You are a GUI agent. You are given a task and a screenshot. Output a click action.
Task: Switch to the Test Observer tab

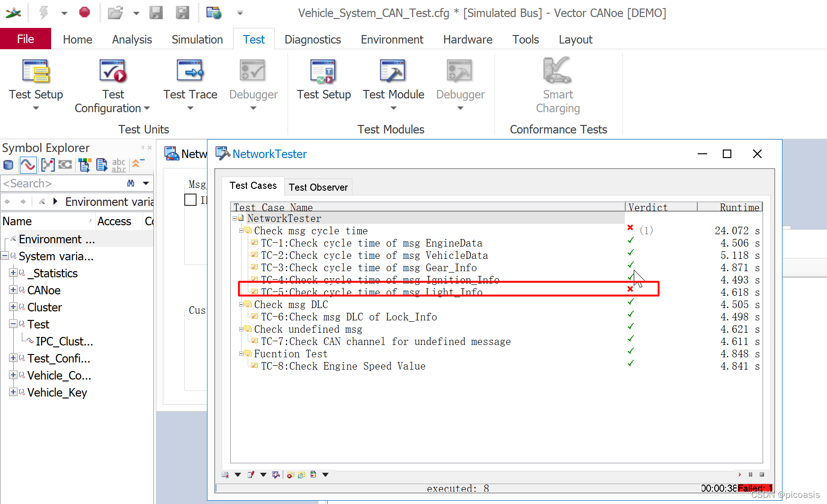coord(318,187)
